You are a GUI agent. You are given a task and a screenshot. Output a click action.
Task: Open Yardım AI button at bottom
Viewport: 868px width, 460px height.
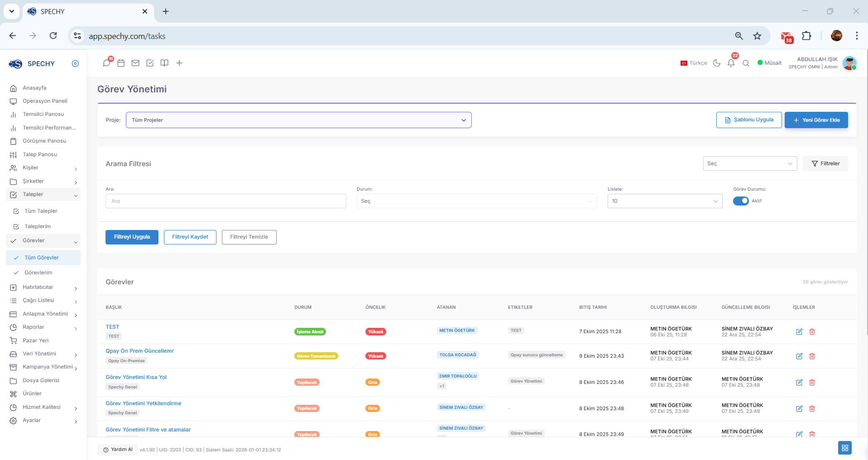point(118,450)
